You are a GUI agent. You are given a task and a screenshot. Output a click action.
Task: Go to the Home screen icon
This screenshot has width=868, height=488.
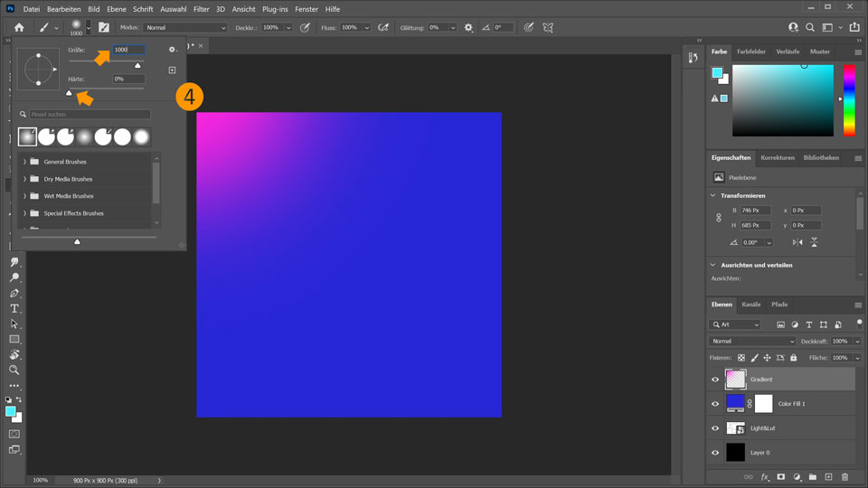click(19, 27)
